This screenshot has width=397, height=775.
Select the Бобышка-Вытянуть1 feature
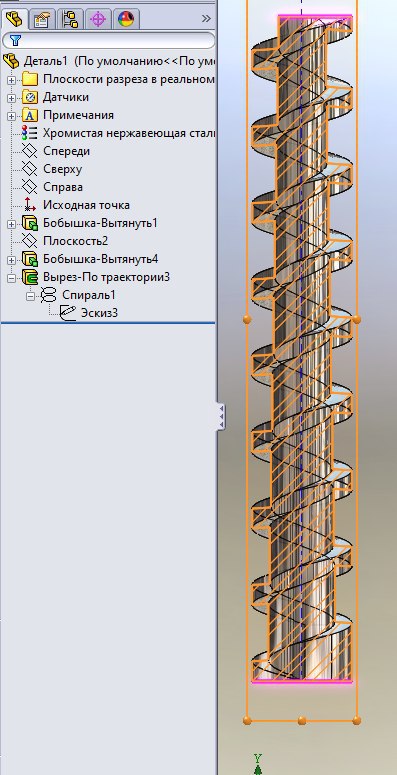tap(100, 223)
